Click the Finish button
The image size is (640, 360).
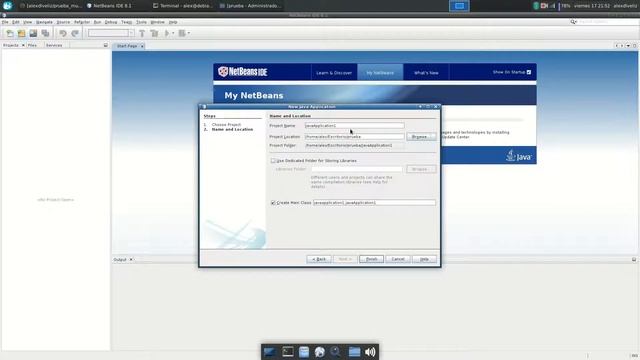point(371,259)
